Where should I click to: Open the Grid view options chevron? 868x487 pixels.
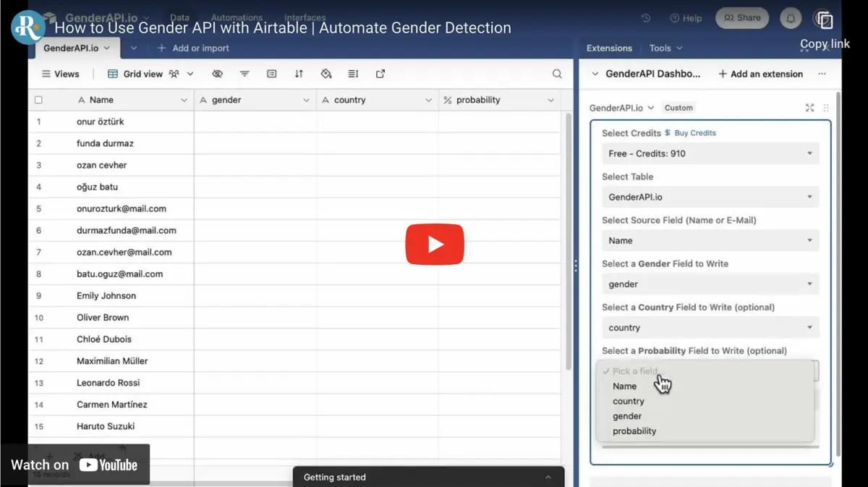tap(190, 74)
